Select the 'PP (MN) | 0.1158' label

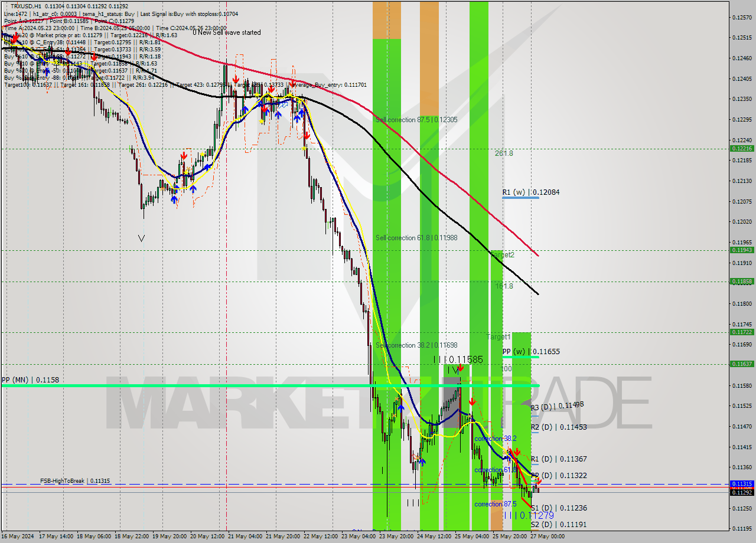[x=30, y=380]
